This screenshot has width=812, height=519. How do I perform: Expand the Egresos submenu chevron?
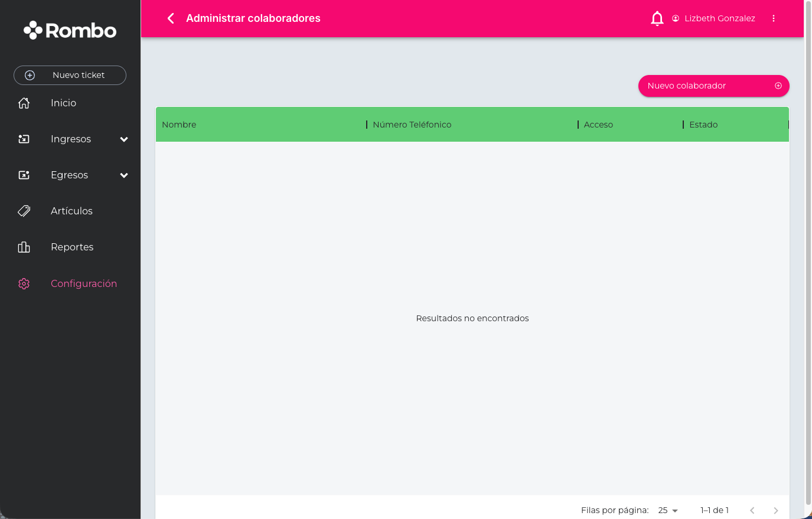pyautogui.click(x=124, y=175)
